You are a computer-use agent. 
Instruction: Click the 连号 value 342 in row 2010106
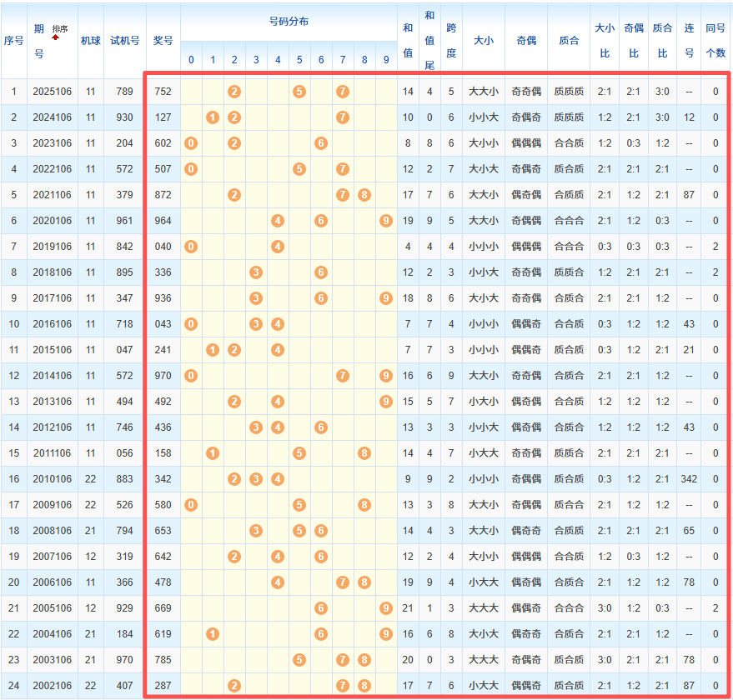689,479
